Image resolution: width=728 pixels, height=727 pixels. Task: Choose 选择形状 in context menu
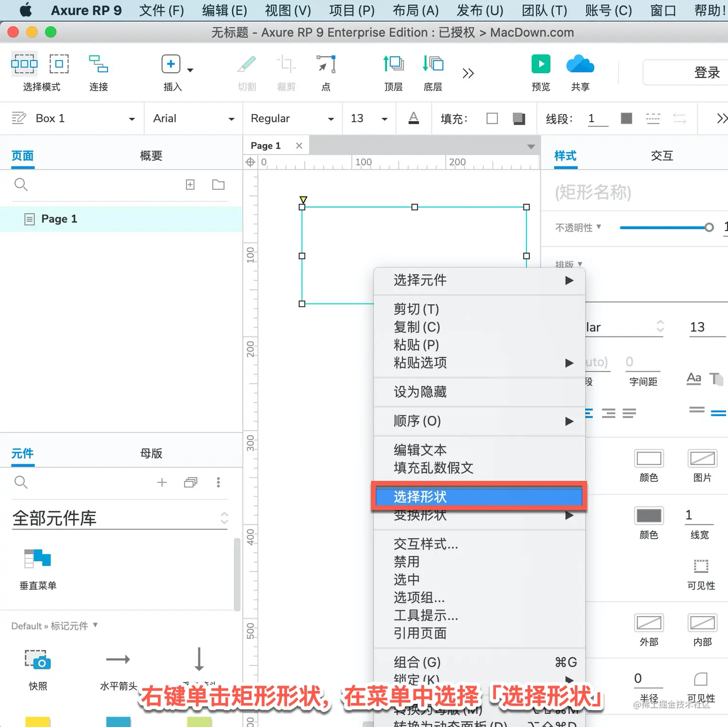pyautogui.click(x=480, y=497)
